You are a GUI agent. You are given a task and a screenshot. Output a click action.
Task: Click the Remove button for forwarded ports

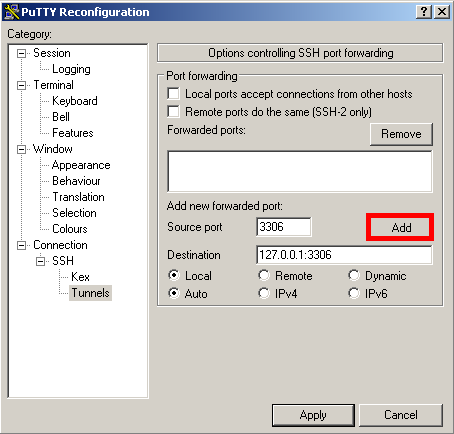(x=401, y=134)
